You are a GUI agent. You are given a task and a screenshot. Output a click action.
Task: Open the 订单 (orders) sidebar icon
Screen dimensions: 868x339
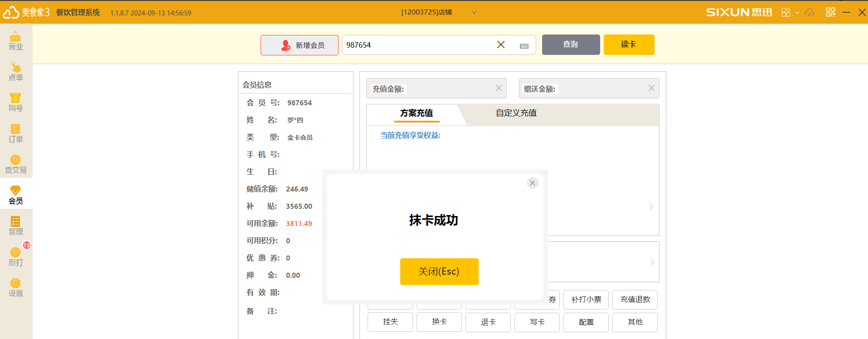point(16,133)
